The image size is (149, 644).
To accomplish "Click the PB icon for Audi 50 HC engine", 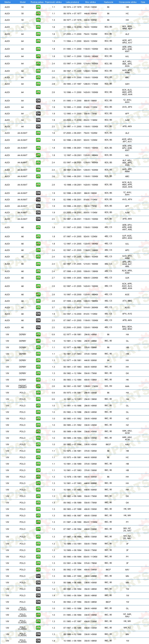I will point(38,14).
